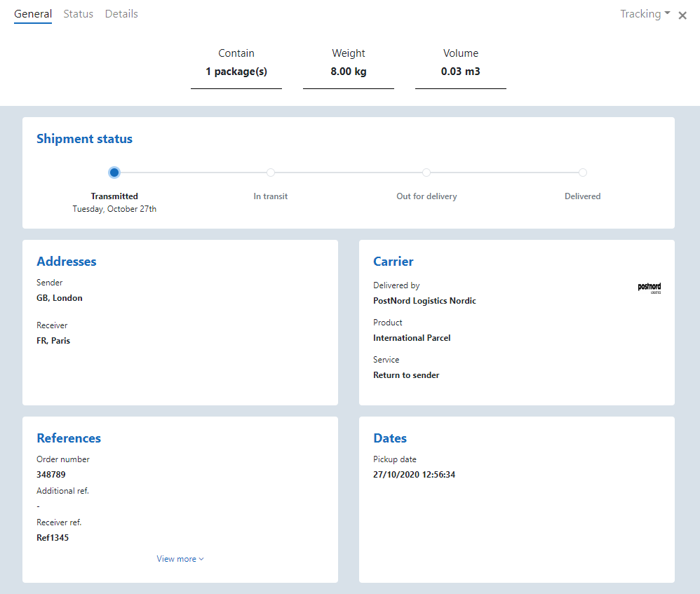The image size is (700, 594).
Task: Click the In transit step circle
Action: [271, 173]
